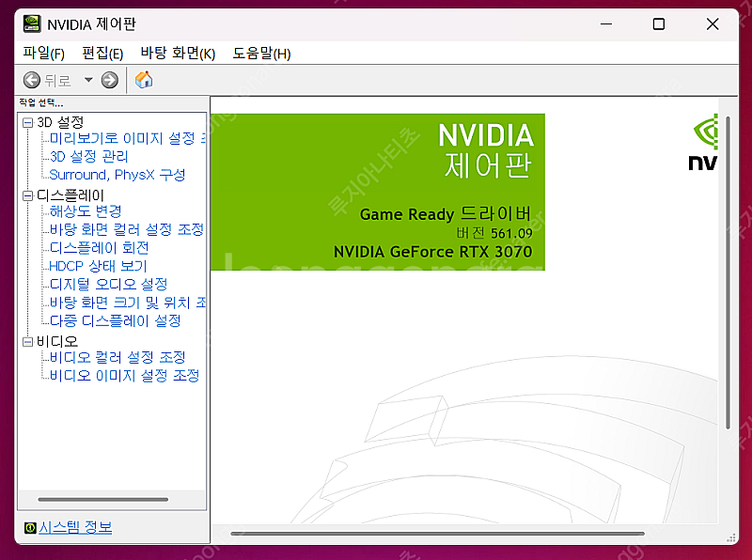Click the 비디오 category label
The width and height of the screenshot is (752, 560).
(x=57, y=341)
